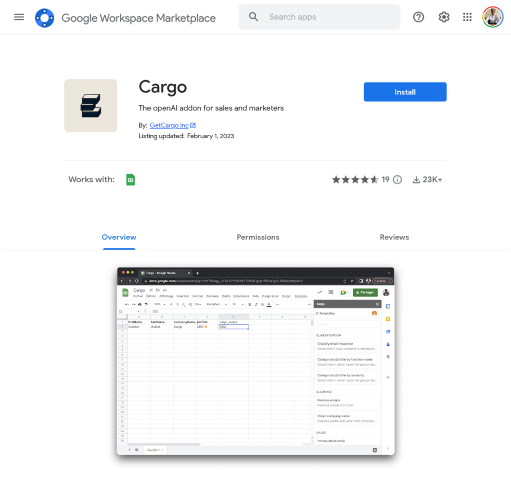Open the help question mark icon
The height and width of the screenshot is (480, 511).
coord(418,17)
